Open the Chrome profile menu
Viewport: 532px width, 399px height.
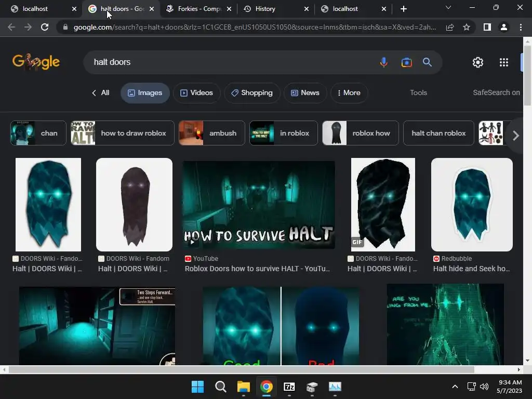[x=504, y=27]
